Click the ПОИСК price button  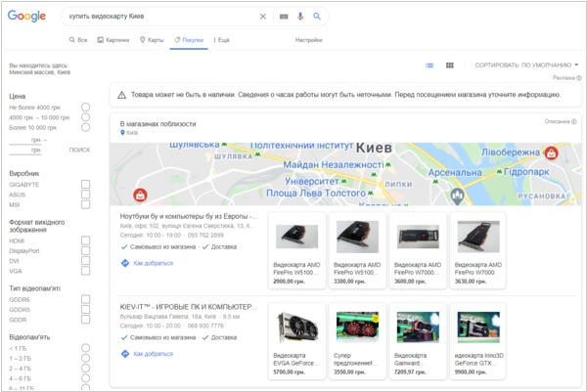(79, 150)
